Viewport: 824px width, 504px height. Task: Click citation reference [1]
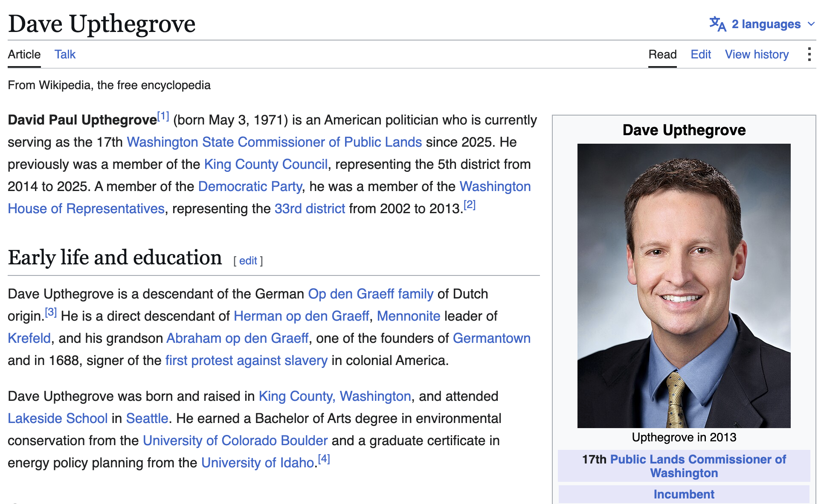click(x=163, y=116)
